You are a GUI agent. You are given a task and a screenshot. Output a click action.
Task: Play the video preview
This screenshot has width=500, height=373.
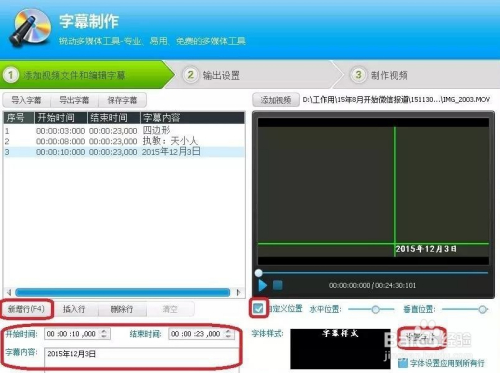(x=263, y=285)
